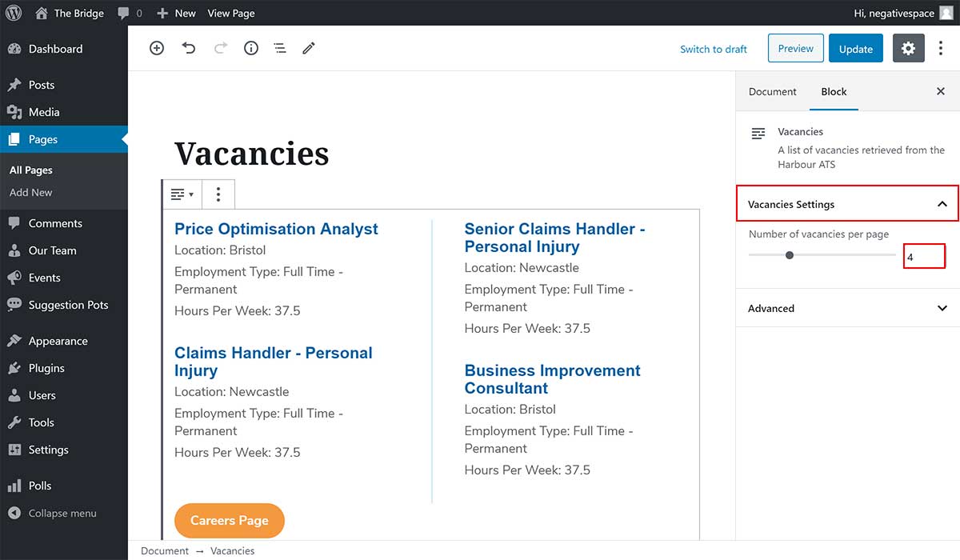The width and height of the screenshot is (960, 560).
Task: Switch to the Document tab
Action: (x=772, y=91)
